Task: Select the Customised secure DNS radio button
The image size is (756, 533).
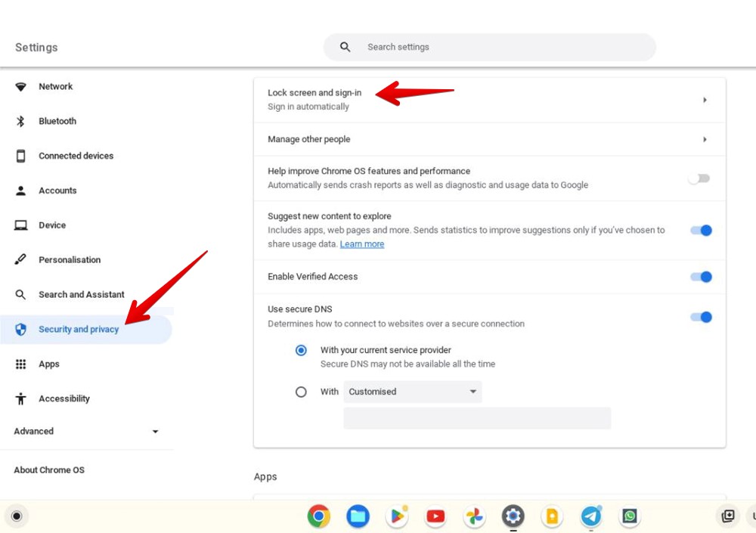Action: tap(301, 392)
